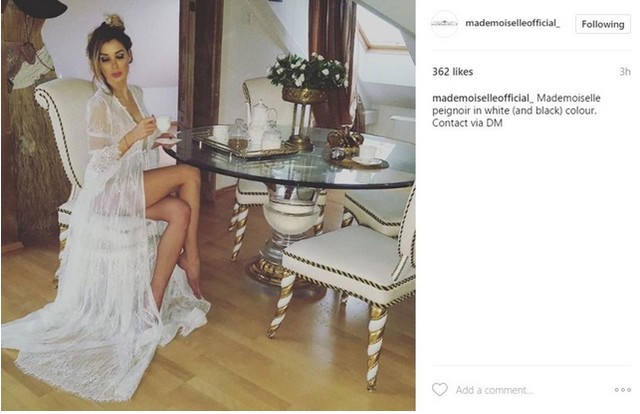This screenshot has height=414, width=640.
Task: Open mademoiselleofficial_ username in post header
Action: (x=513, y=23)
